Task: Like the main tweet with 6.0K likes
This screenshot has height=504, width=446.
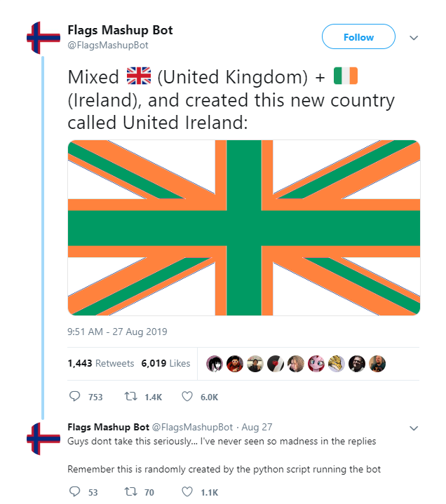Action: point(187,396)
